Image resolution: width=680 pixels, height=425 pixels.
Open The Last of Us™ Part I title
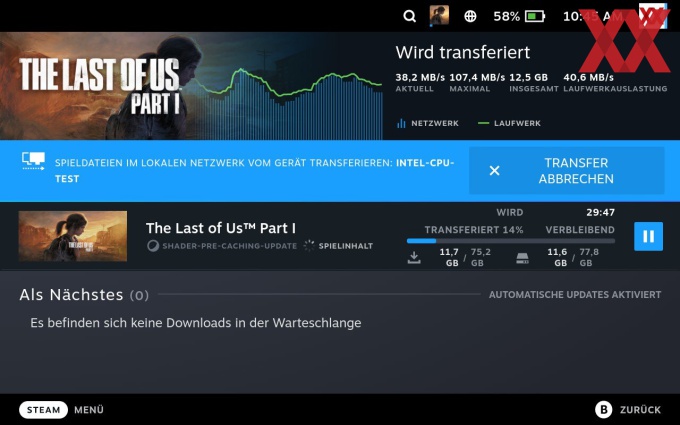click(221, 228)
